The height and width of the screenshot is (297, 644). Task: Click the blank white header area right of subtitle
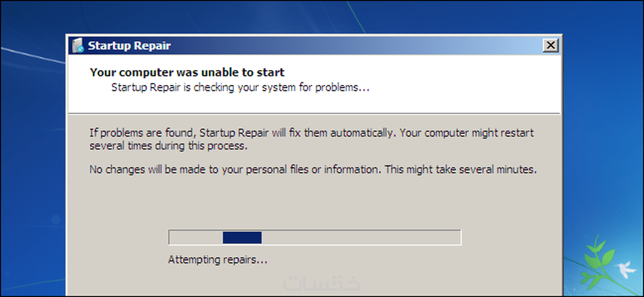tap(464, 86)
